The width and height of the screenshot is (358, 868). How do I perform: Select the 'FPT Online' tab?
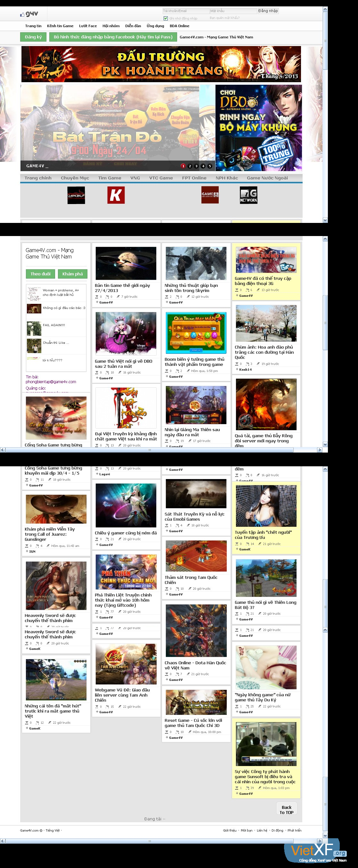194,178
